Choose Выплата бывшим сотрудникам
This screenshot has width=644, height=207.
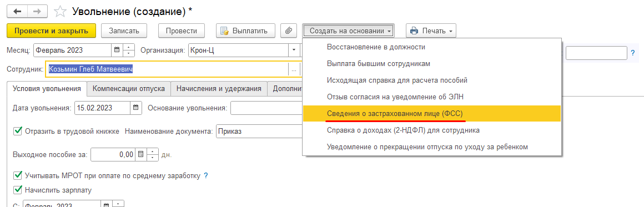(x=432, y=64)
